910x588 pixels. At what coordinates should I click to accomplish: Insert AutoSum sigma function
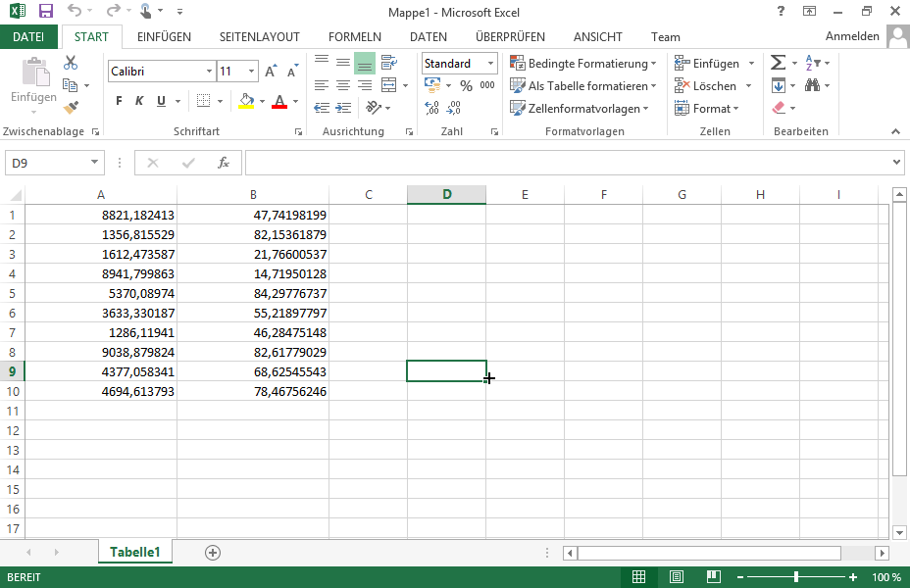pyautogui.click(x=778, y=62)
